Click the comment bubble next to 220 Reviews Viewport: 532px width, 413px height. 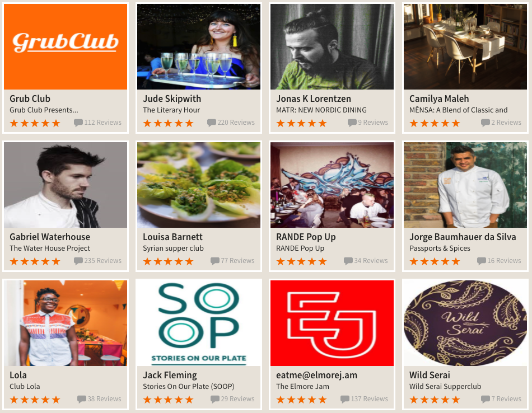[x=212, y=123]
